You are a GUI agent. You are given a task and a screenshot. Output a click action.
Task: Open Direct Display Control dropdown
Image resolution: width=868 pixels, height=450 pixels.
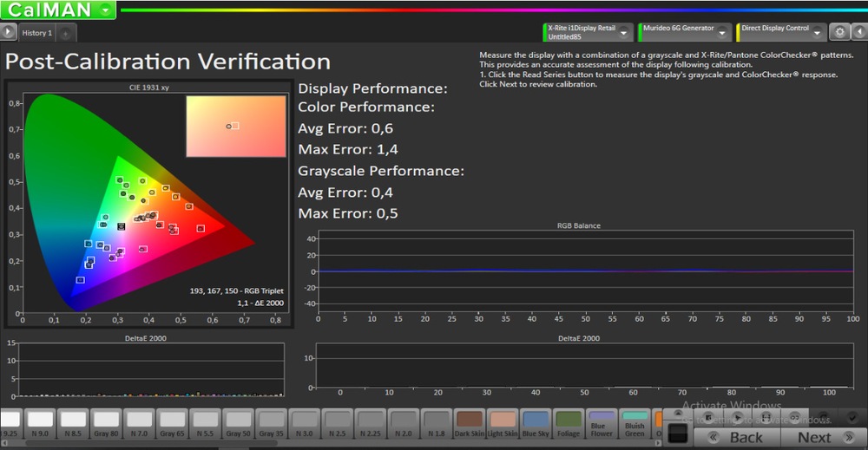817,32
